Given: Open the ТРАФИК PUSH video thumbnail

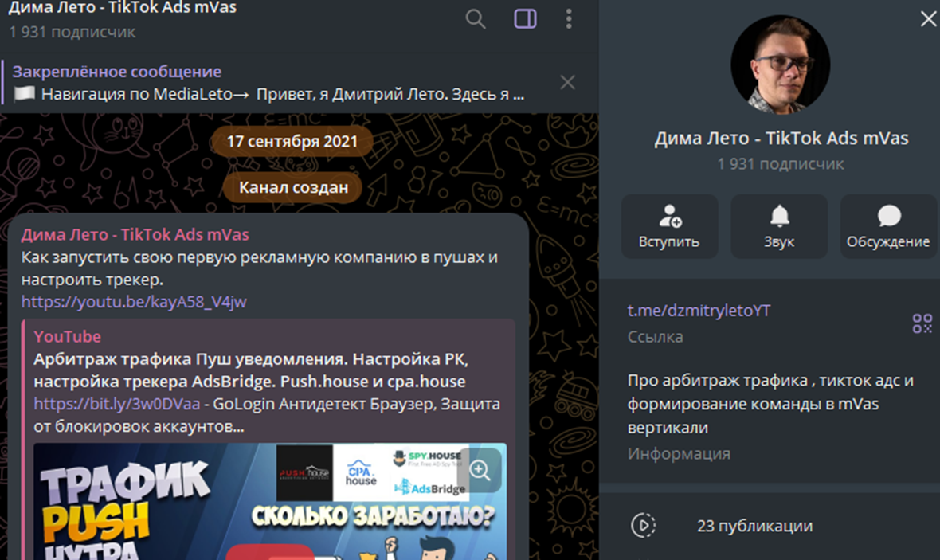Looking at the screenshot, I should pyautogui.click(x=270, y=501).
